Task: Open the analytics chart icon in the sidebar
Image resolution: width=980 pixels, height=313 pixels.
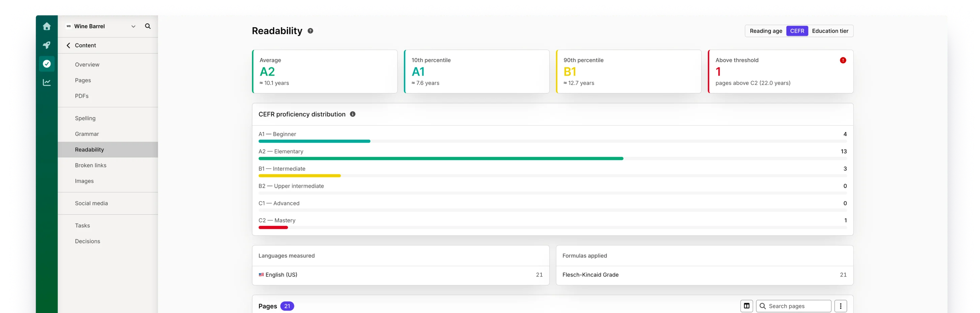Action: 46,82
